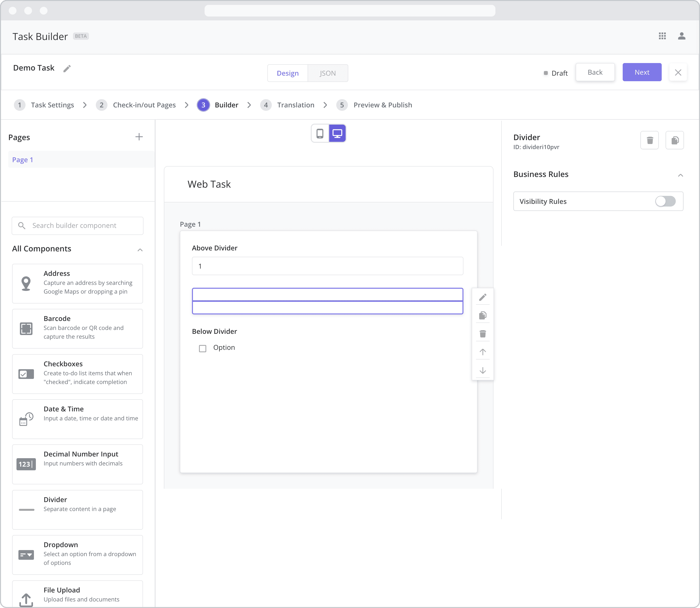Click the Task Builder title
Screen dimensions: 700x608
tap(40, 37)
